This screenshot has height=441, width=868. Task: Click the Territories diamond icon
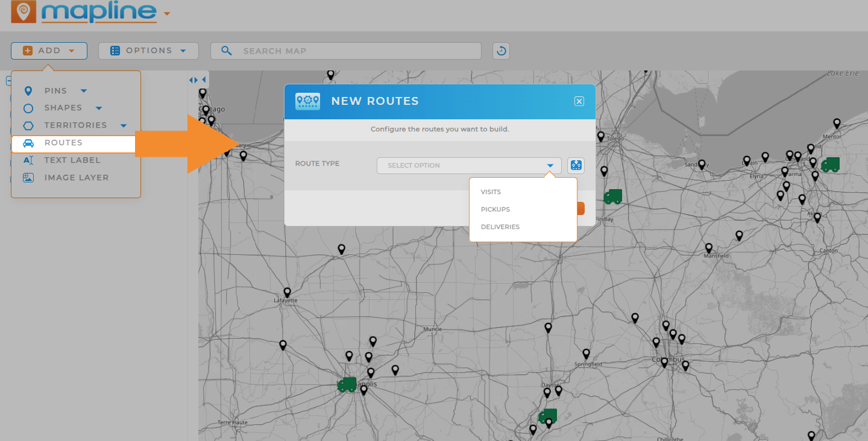click(x=28, y=125)
